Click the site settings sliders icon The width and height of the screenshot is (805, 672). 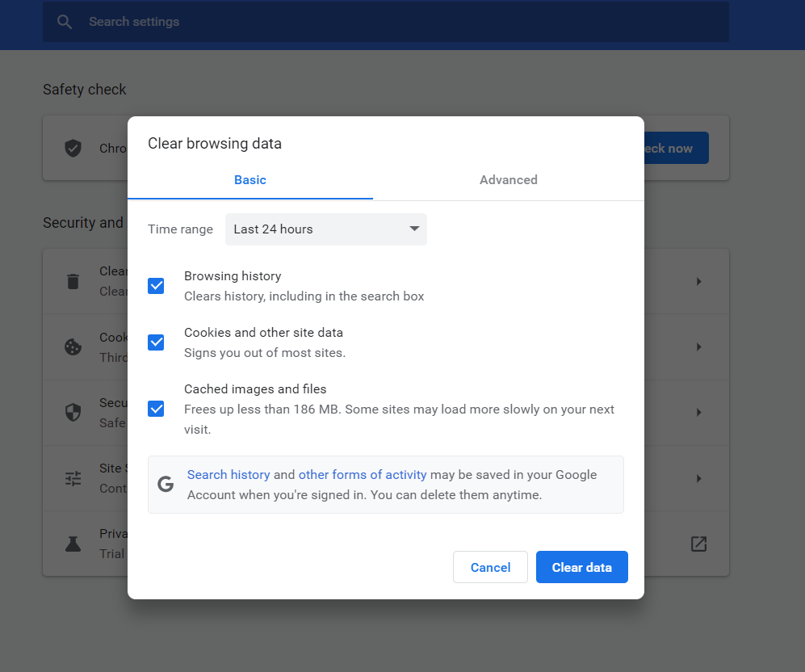pyautogui.click(x=73, y=478)
